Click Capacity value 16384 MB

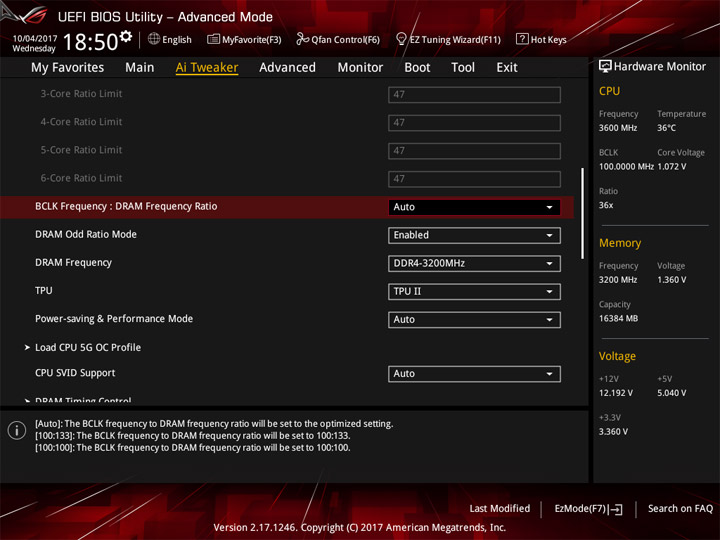click(619, 318)
